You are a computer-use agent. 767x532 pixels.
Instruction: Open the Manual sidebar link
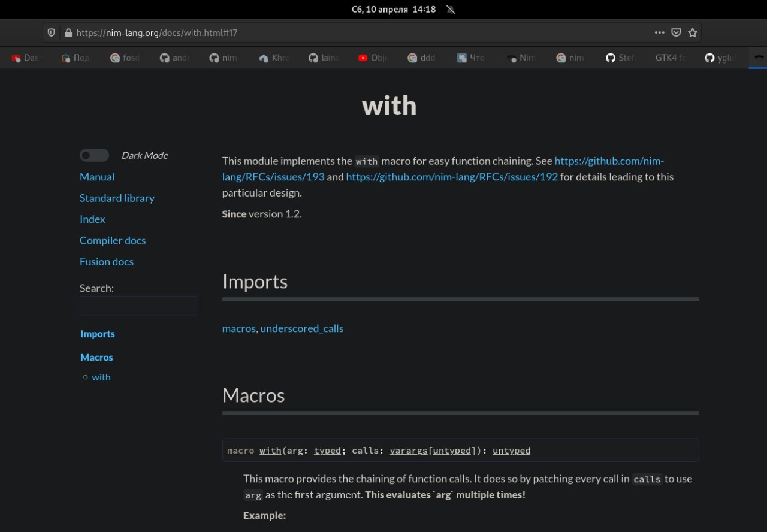coord(97,177)
